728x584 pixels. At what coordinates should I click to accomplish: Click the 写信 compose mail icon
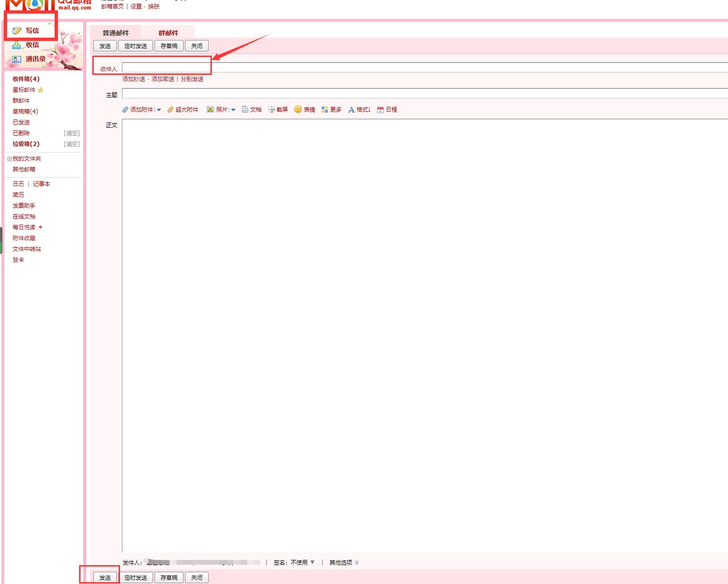click(17, 31)
